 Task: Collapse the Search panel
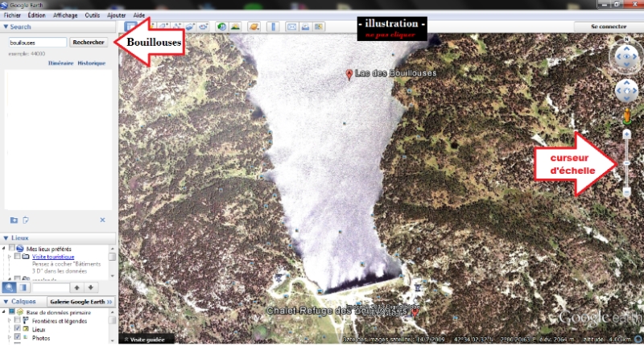coord(6,27)
